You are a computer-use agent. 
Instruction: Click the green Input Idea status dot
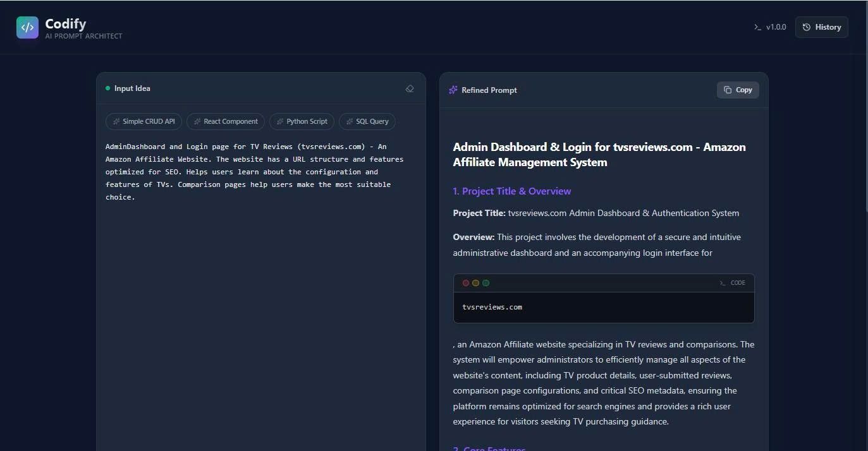[107, 88]
